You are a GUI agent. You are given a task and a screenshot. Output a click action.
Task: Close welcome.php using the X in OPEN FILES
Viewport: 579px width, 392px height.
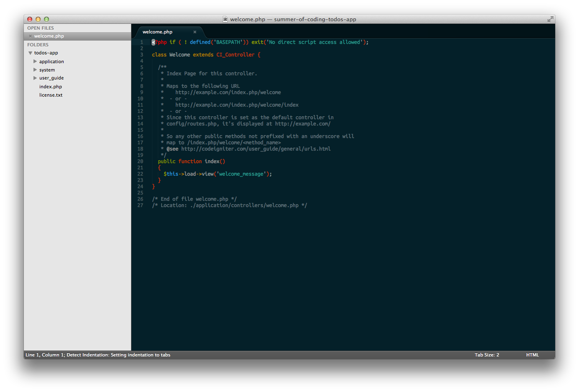(x=30, y=36)
